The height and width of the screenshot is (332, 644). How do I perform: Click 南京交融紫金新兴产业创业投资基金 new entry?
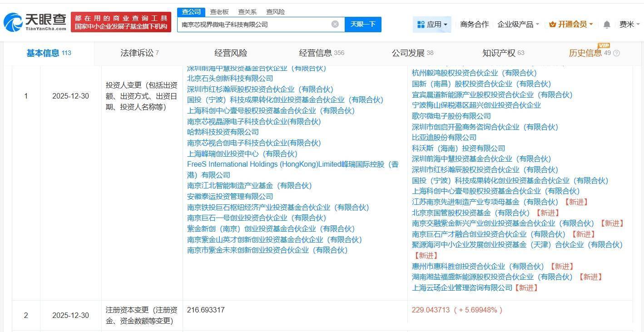pyautogui.click(x=503, y=223)
